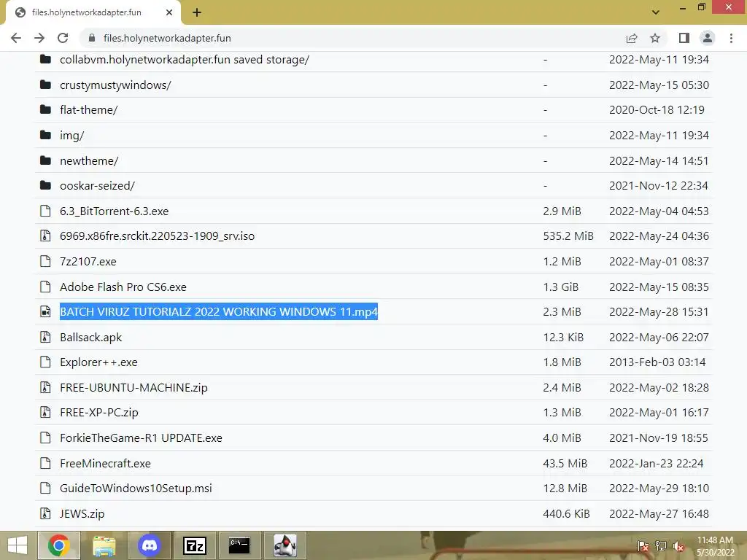
Task: Click the date 2013-Feb-03 03:14
Action: tap(657, 362)
